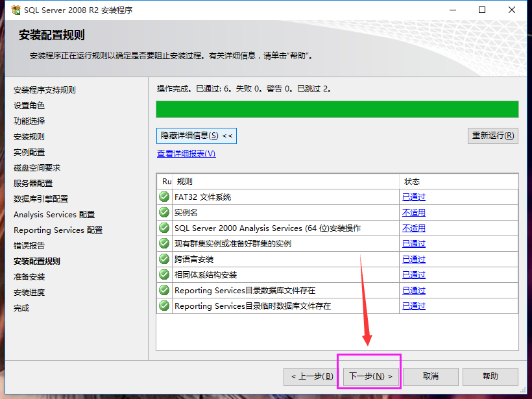Select Reporting Services 配置 step
Screen dimensions: 532x399
58,230
